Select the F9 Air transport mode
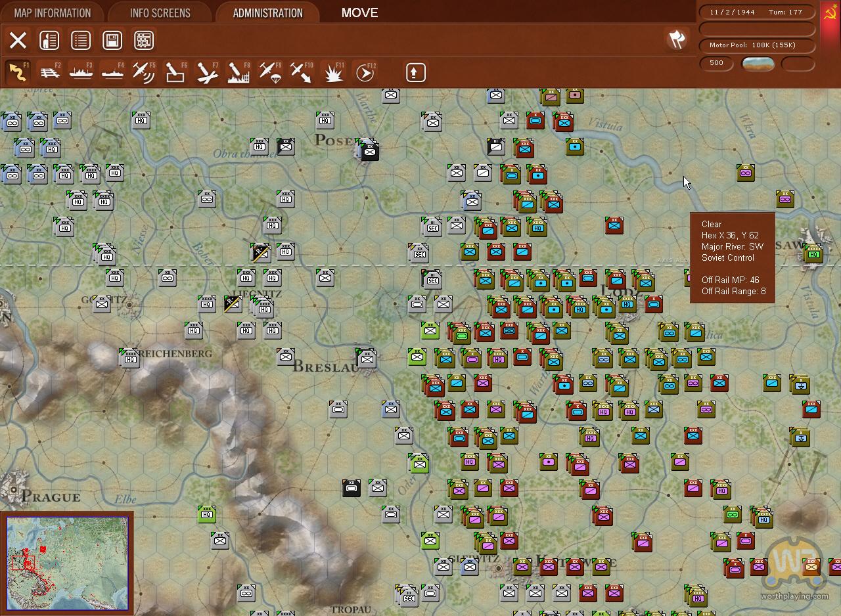This screenshot has width=841, height=616. (x=270, y=72)
